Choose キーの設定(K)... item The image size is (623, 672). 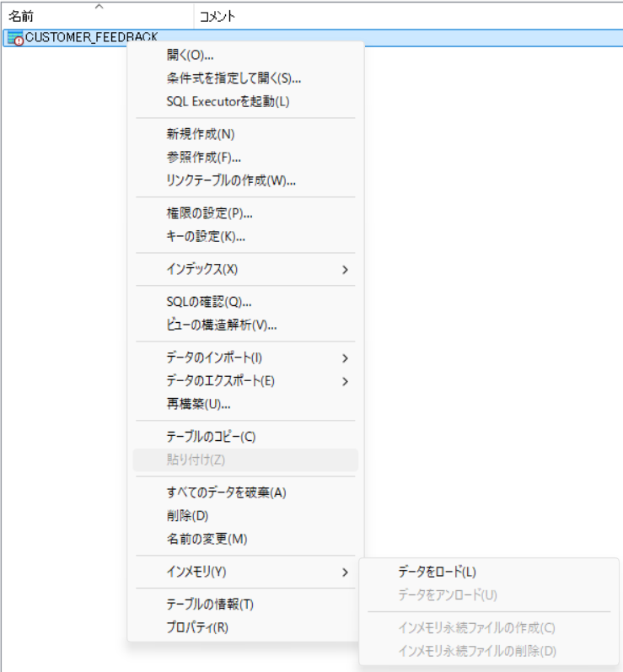point(206,236)
